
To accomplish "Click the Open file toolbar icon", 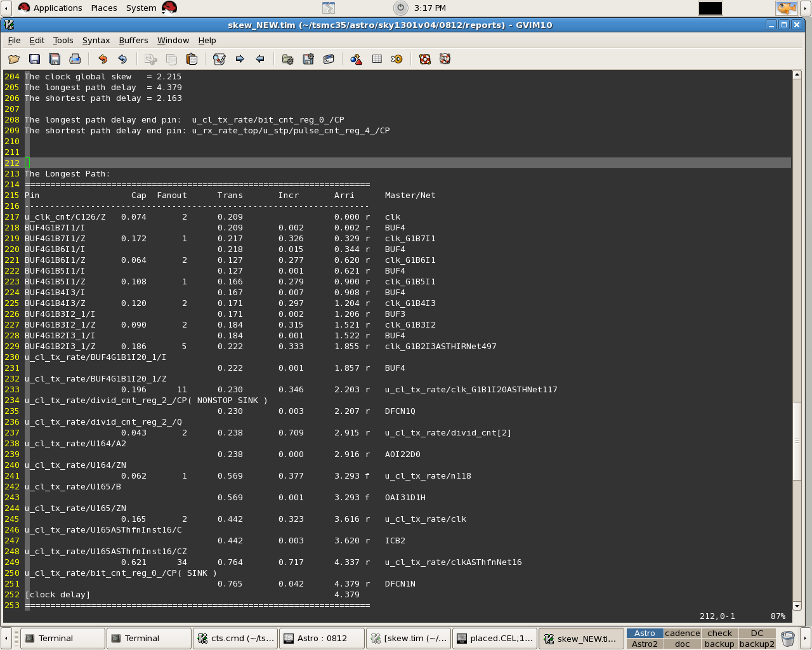I will 14,59.
